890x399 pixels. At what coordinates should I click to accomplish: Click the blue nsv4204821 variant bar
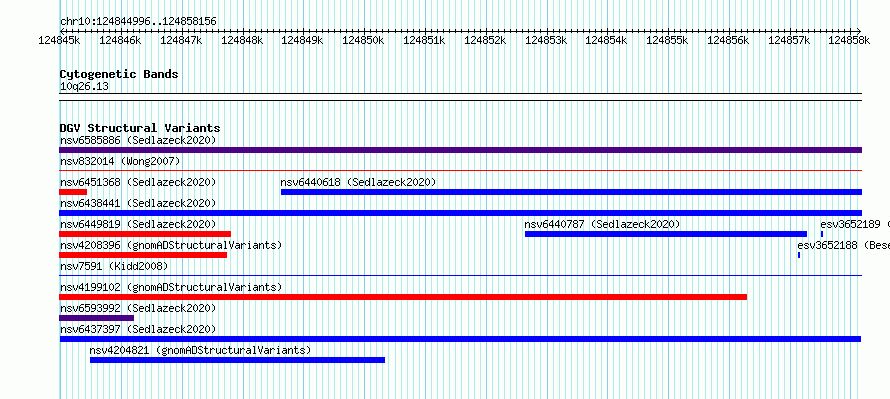click(x=237, y=360)
